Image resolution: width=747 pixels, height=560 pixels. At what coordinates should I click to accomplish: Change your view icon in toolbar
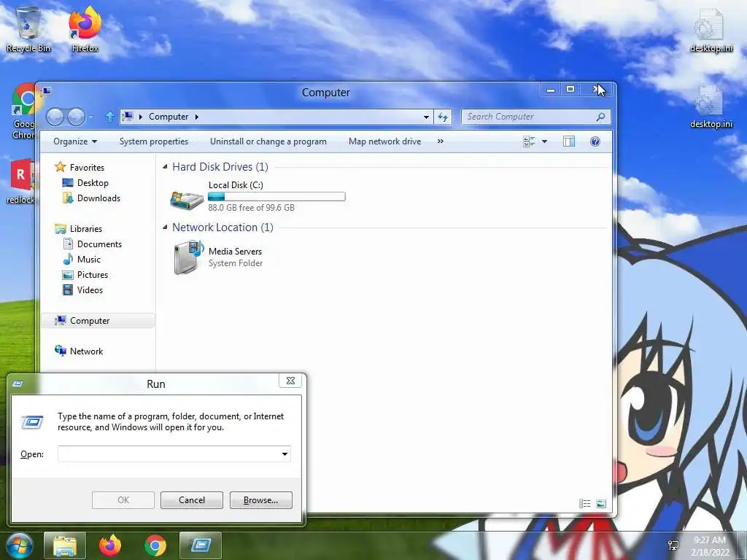[529, 141]
